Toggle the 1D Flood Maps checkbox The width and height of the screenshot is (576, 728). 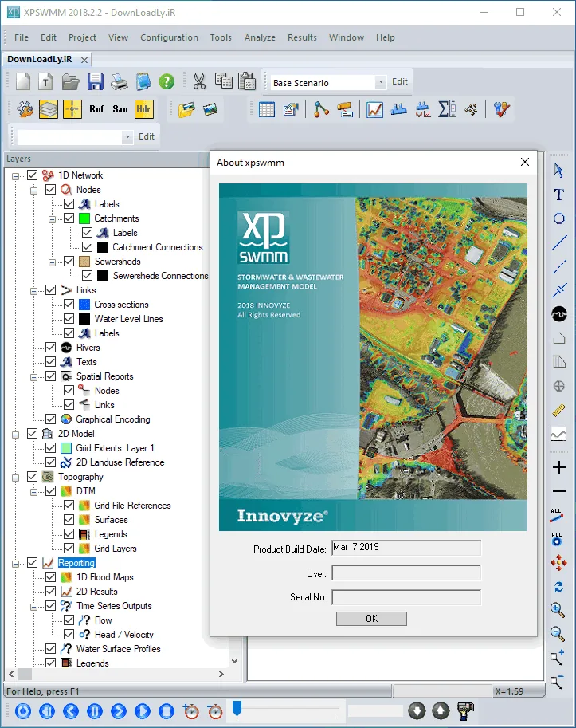click(50, 577)
